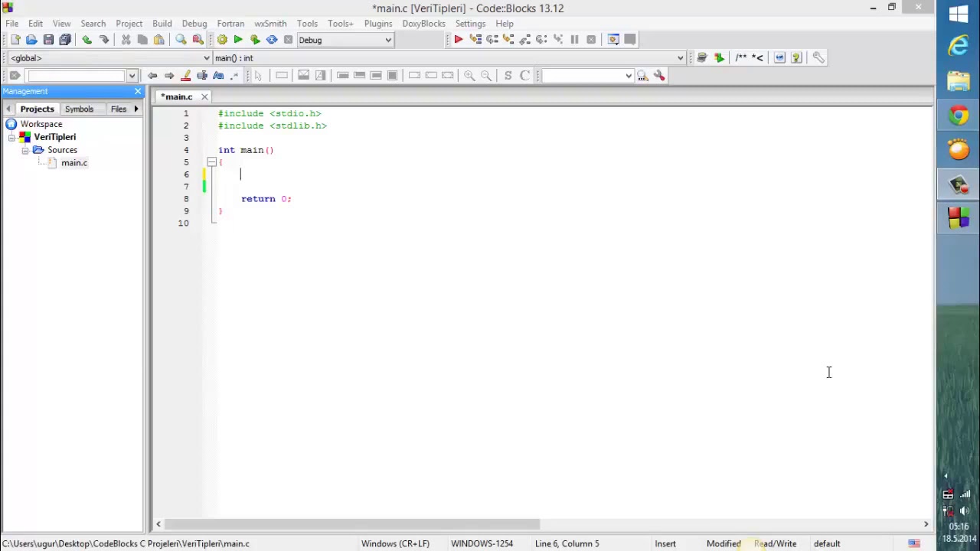
Task: Click the Jump back arrow icon
Action: pos(152,75)
